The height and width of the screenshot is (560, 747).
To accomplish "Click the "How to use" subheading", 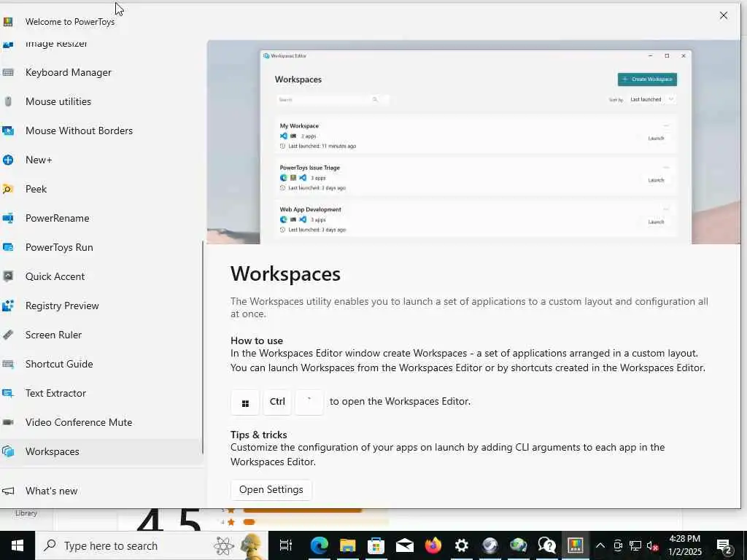I will (x=257, y=341).
